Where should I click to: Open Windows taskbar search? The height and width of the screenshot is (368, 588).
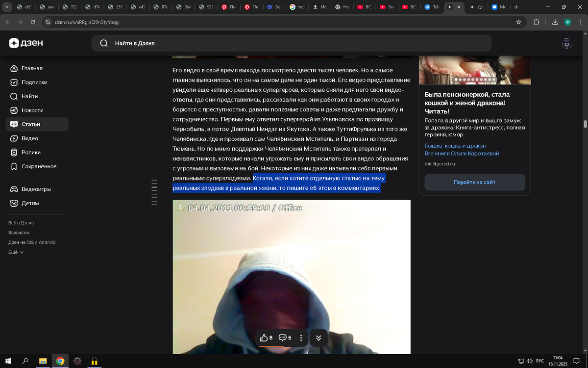click(25, 361)
